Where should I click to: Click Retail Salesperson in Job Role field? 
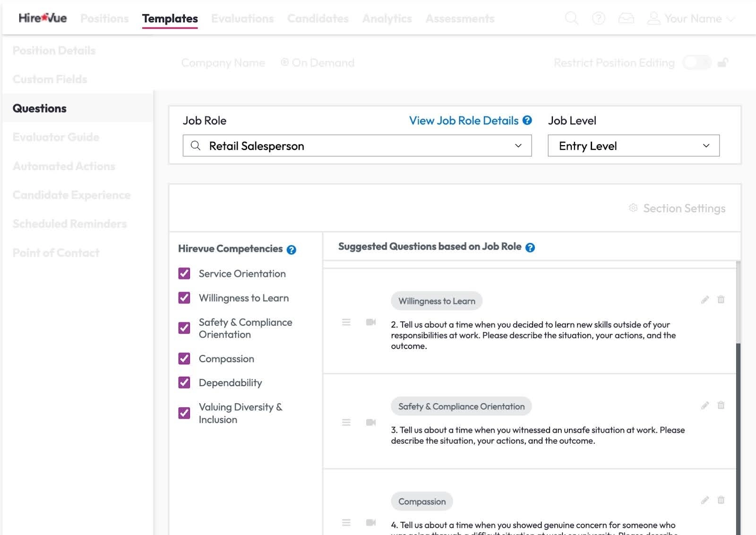click(257, 146)
